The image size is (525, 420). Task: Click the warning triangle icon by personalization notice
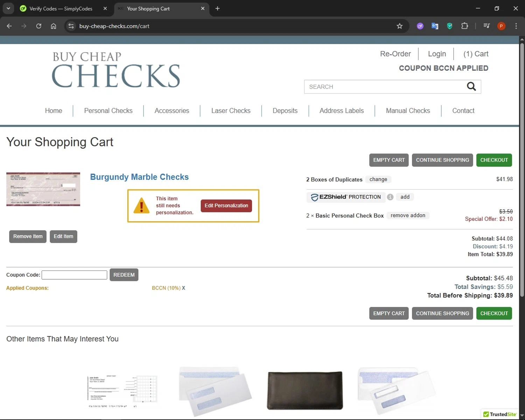click(141, 205)
